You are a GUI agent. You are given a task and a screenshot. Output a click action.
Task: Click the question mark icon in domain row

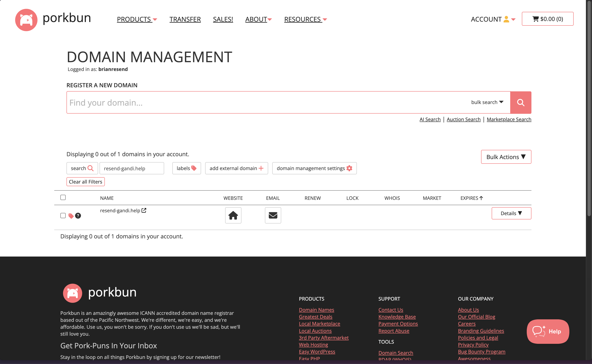point(78,216)
